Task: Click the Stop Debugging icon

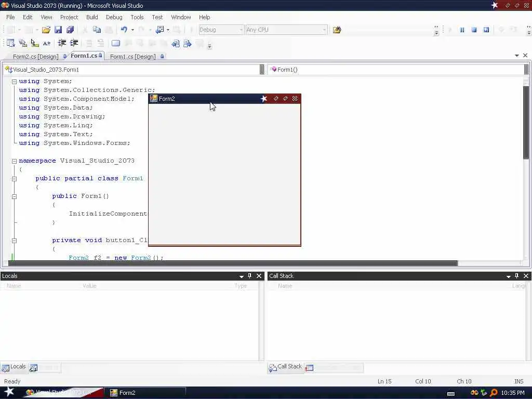Action: 474,30
